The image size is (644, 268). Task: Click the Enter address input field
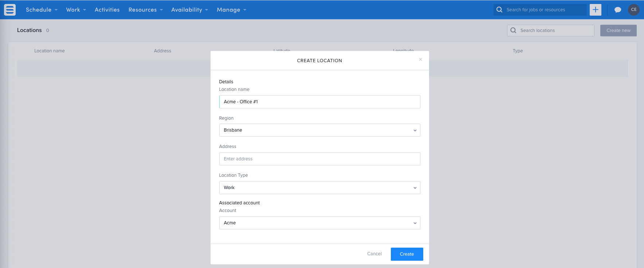[319, 159]
